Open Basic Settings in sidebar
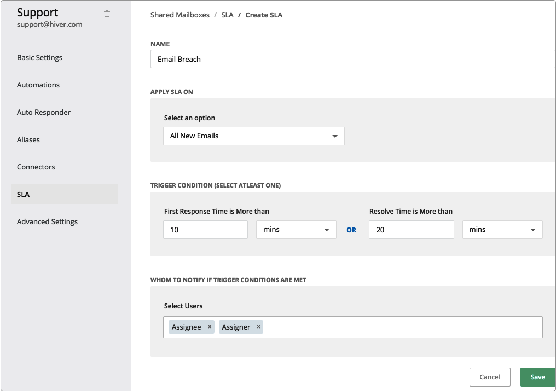Screen dimensions: 556x392 (x=39, y=57)
